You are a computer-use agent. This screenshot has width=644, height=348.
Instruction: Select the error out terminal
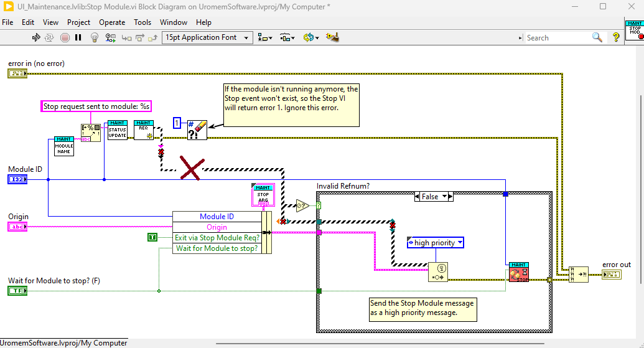[x=612, y=275]
